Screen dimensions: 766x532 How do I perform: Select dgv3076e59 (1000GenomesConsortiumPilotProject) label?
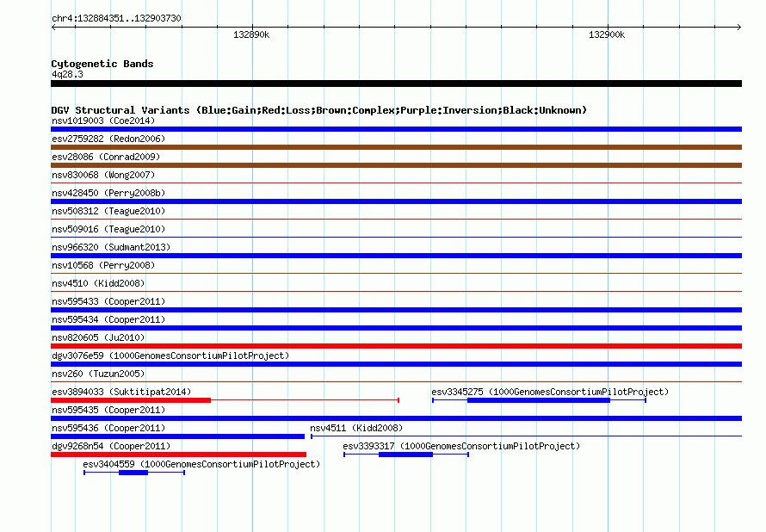tap(170, 356)
